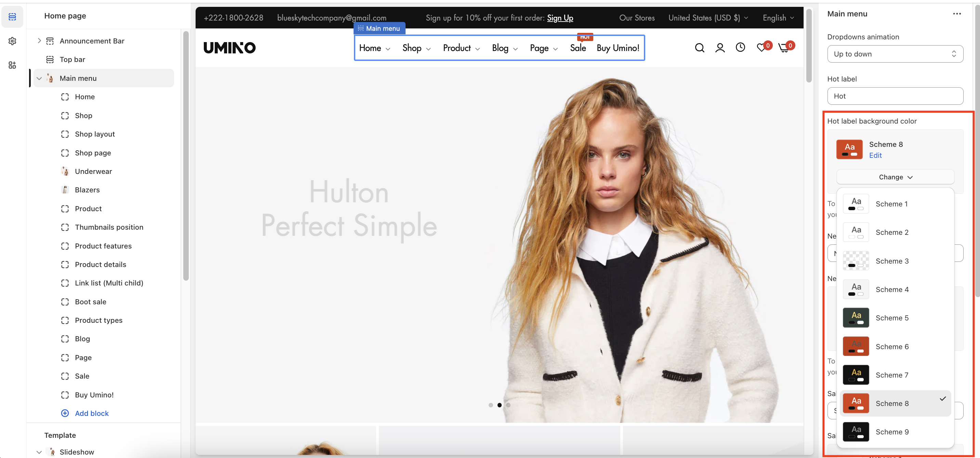The width and height of the screenshot is (980, 458).
Task: Click Add block link
Action: 91,413
